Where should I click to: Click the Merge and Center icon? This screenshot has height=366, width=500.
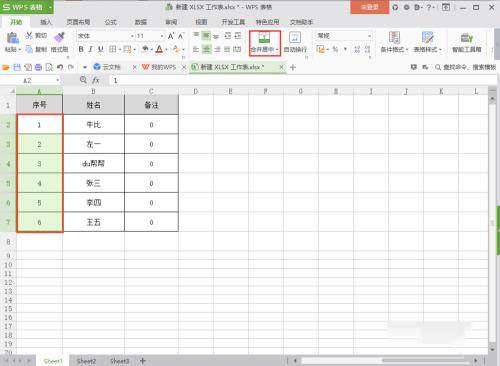[x=264, y=37]
